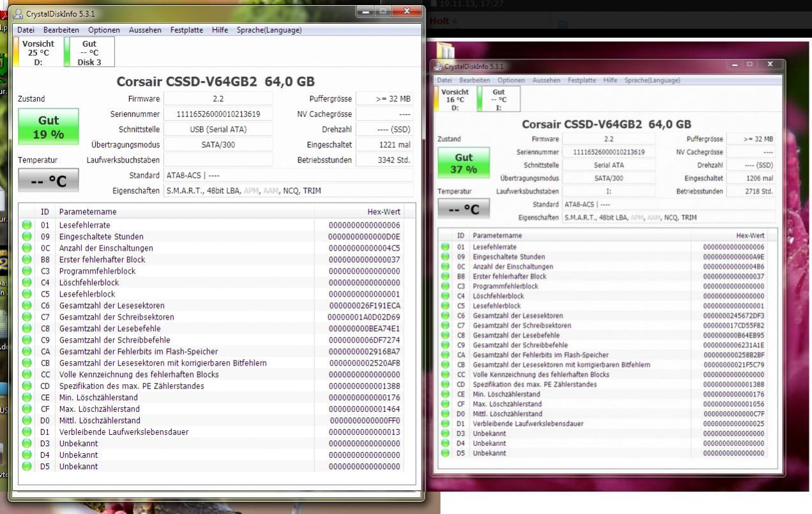Select Volle Kennzeichnung row in right window
The width and height of the screenshot is (812, 514).
coord(602,375)
